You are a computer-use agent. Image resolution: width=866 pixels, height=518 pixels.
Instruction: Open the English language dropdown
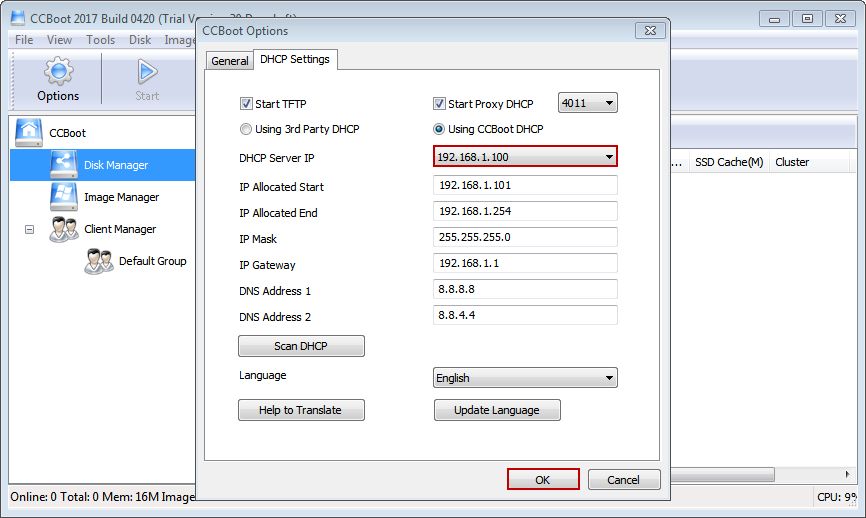525,378
